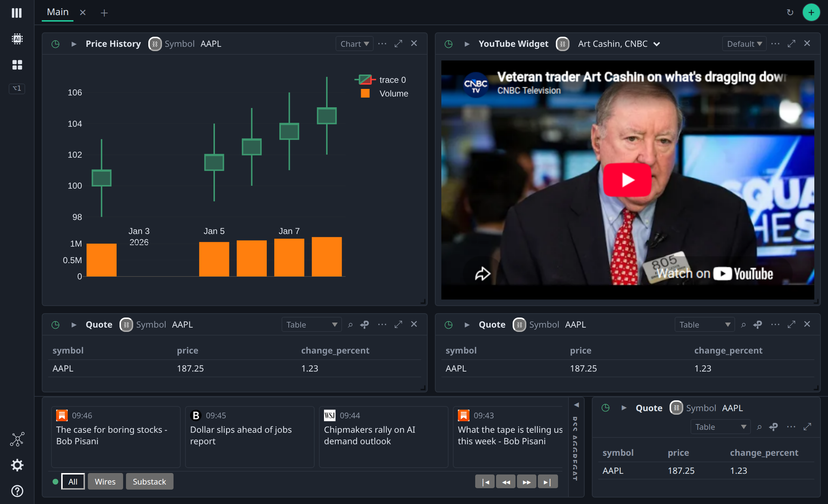This screenshot has height=504, width=828.
Task: Open the library icon at top of sidebar
Action: pyautogui.click(x=17, y=13)
